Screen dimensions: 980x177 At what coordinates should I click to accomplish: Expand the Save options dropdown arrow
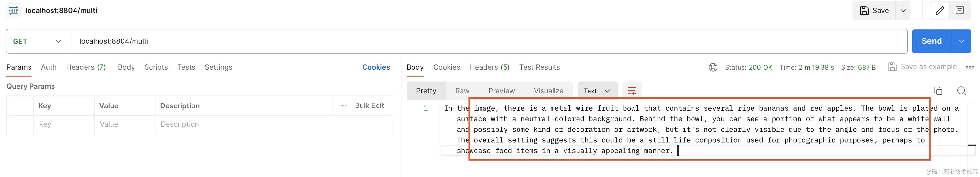[903, 11]
